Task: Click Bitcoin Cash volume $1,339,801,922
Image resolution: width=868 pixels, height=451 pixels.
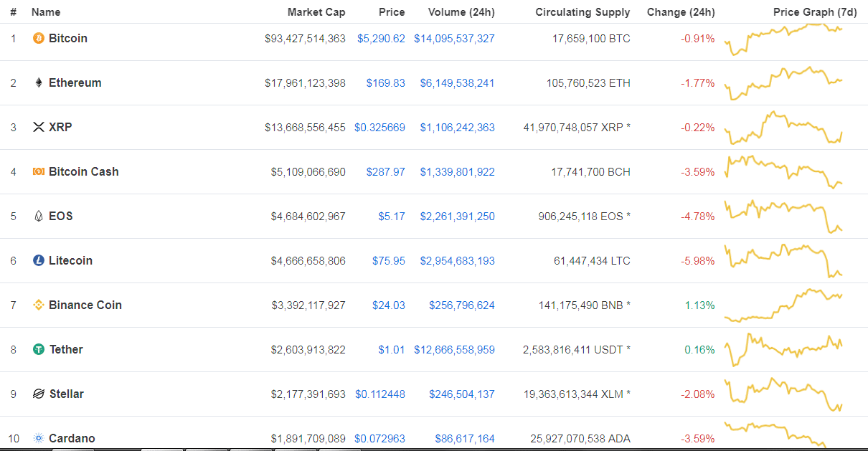Action: 458,171
